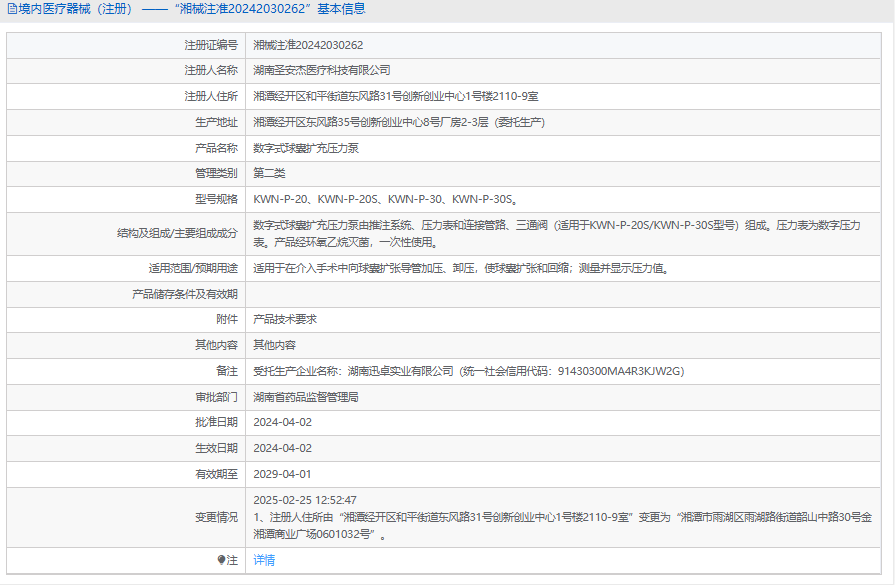Select the registrant address ending 2110-9室
The height and width of the screenshot is (585, 895).
[396, 96]
